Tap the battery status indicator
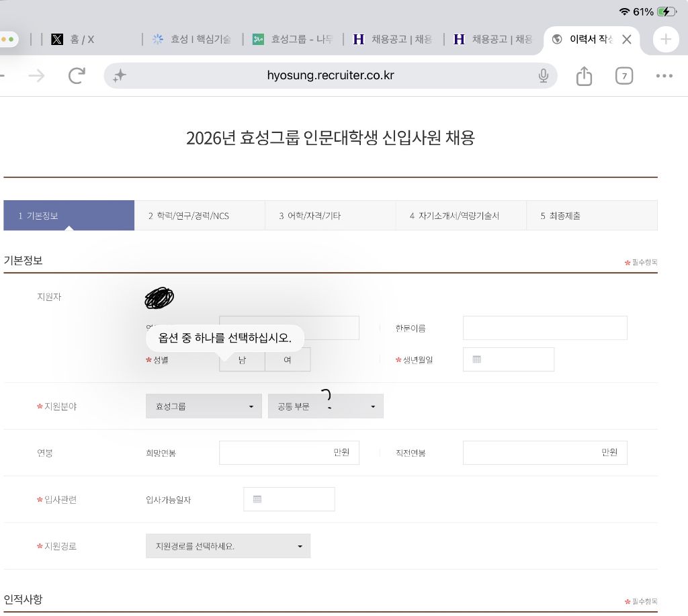 click(x=666, y=12)
